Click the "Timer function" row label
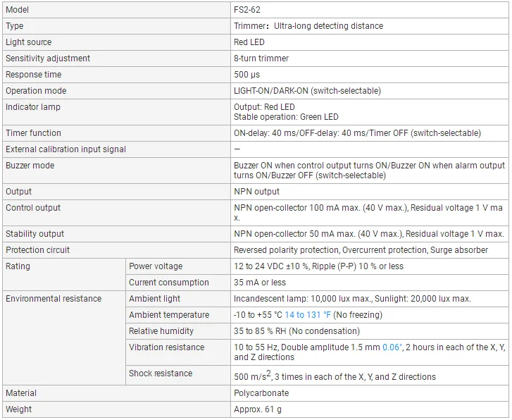 [33, 133]
